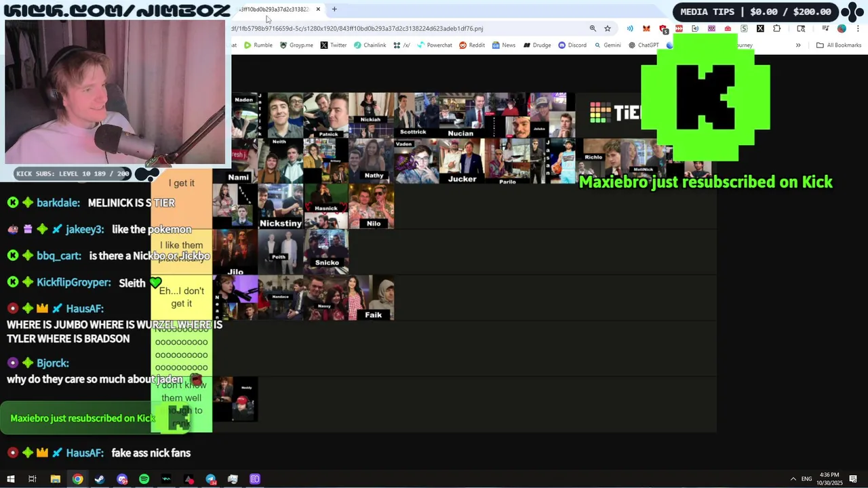Bookmark this page with the star icon
868x488 pixels.
click(608, 28)
